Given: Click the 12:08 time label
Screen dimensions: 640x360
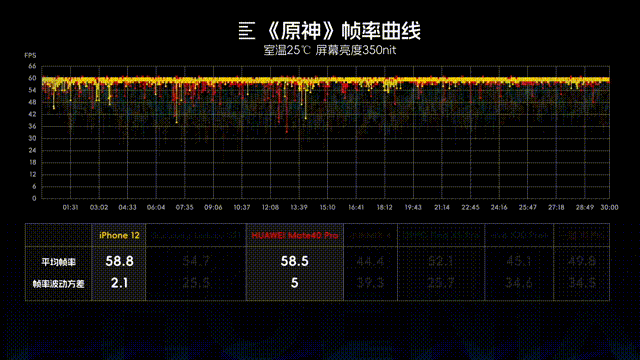Looking at the screenshot, I should [270, 207].
